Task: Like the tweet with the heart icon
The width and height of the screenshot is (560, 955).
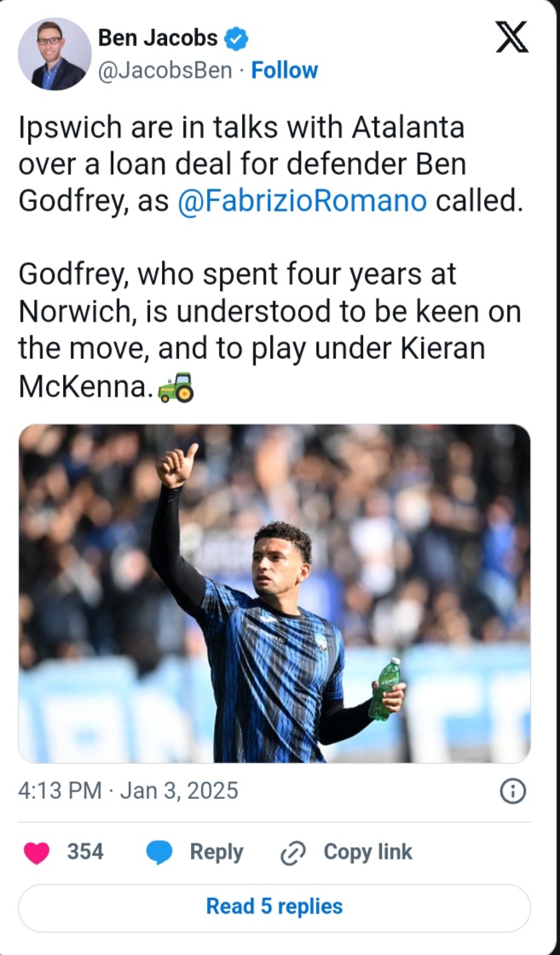Action: click(37, 852)
